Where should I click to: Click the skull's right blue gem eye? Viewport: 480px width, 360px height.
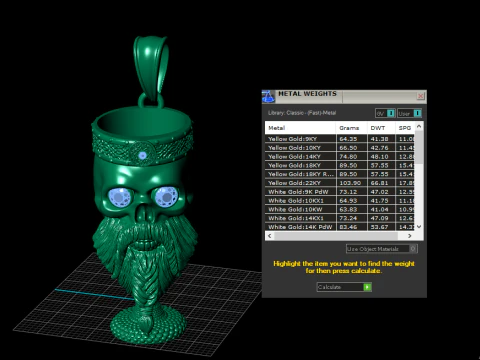click(167, 196)
